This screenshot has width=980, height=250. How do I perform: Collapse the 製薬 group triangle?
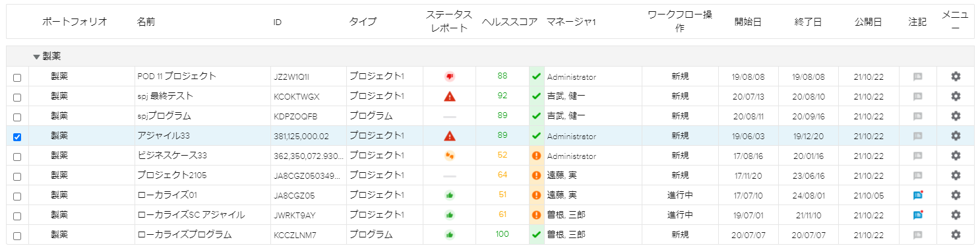click(x=36, y=57)
